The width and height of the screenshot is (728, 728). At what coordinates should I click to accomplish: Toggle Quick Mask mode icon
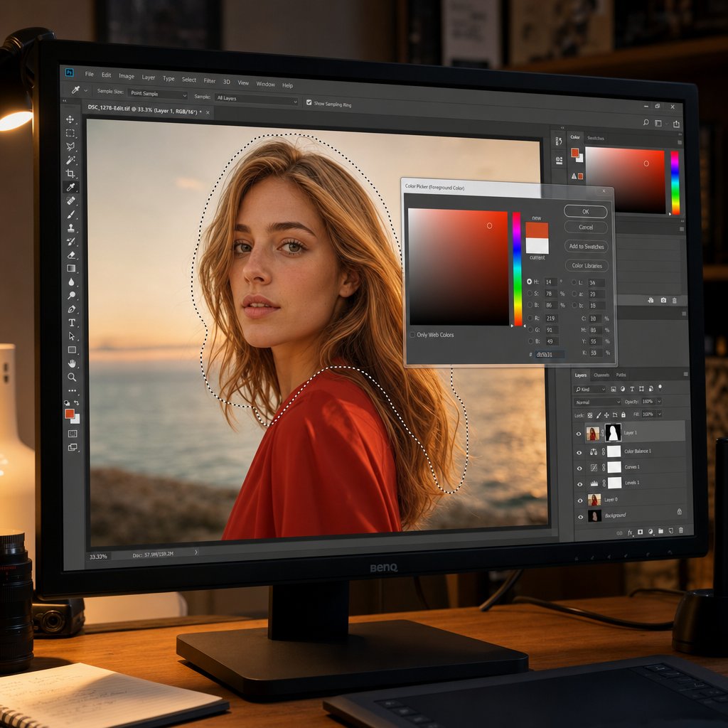(73, 434)
